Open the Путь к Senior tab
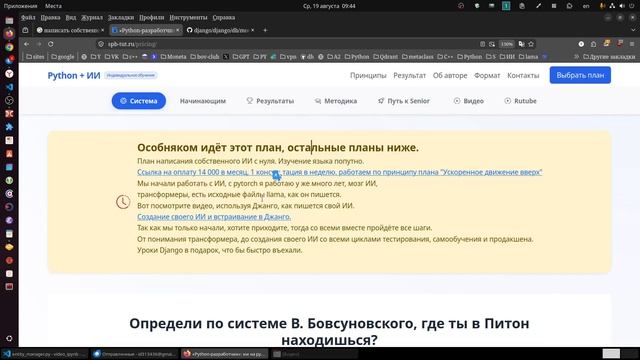Image resolution: width=640 pixels, height=360 pixels. 404,101
